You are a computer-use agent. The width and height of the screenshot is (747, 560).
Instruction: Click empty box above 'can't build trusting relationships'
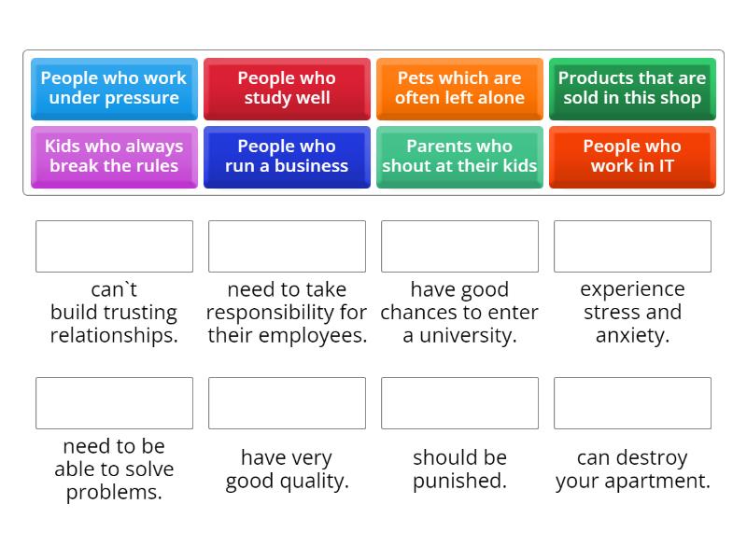(114, 246)
